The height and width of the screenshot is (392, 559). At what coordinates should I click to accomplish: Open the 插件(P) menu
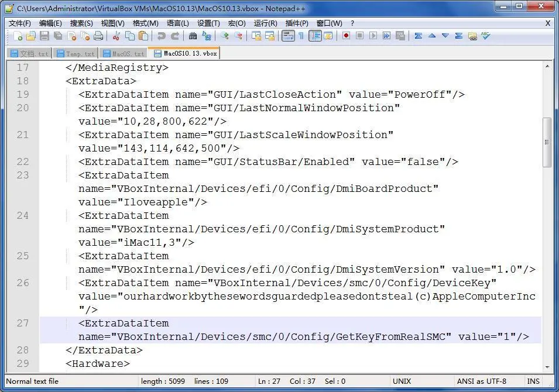coord(297,23)
